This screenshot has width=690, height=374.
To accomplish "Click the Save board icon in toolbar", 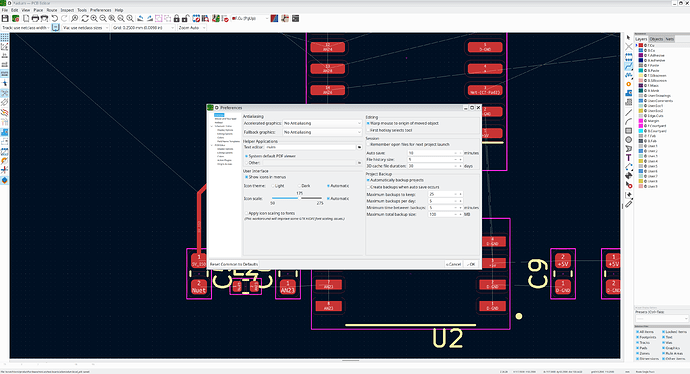I will click(5, 18).
